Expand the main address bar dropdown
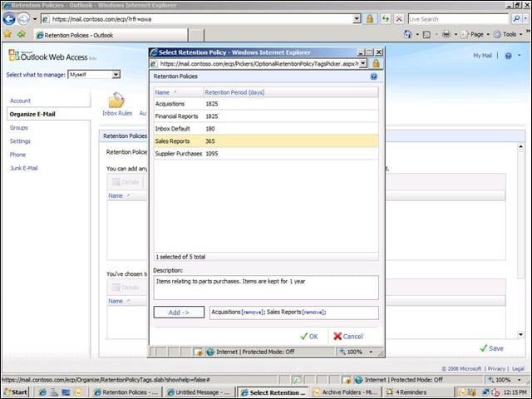The width and height of the screenshot is (532, 399). tap(357, 19)
